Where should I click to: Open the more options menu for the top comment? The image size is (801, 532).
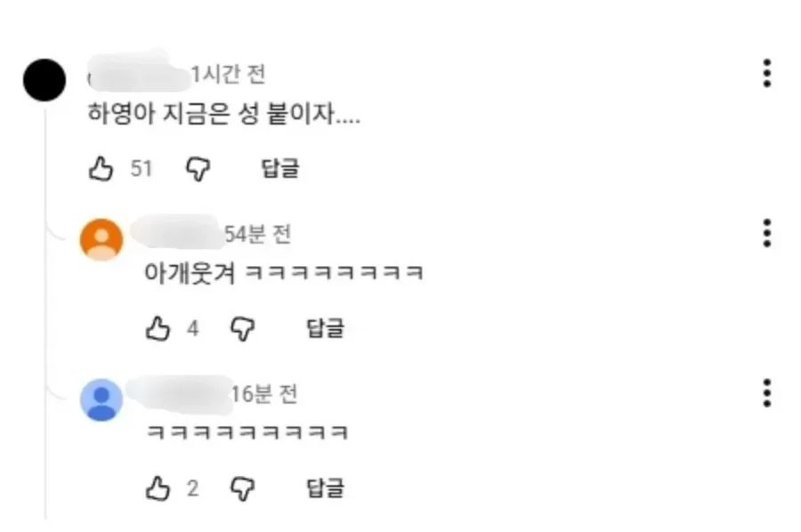point(766,74)
